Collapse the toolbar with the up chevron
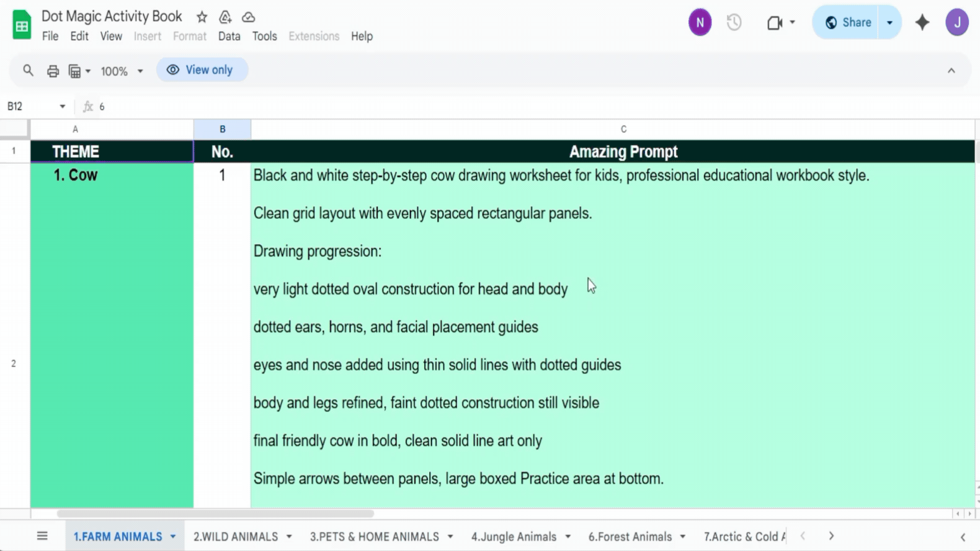The width and height of the screenshot is (980, 551). pos(951,71)
